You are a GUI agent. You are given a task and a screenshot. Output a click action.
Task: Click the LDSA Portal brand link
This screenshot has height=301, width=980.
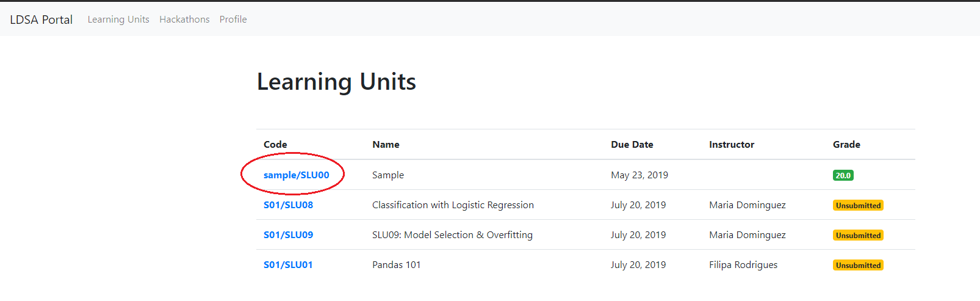pos(41,20)
